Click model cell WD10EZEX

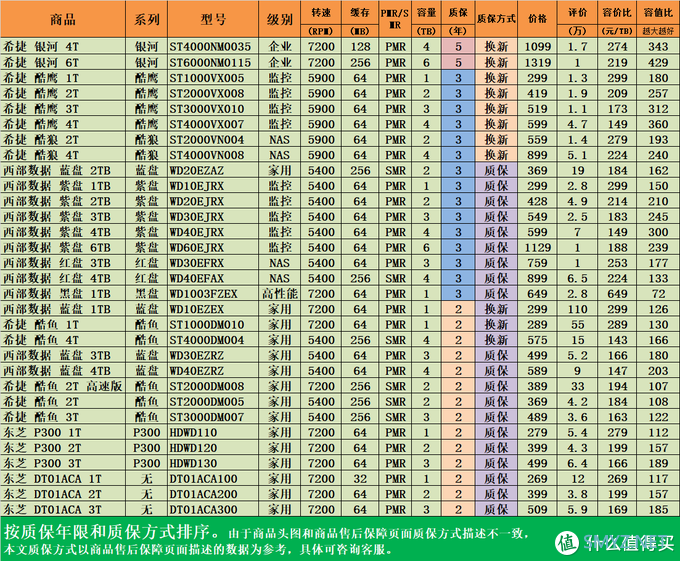click(197, 309)
